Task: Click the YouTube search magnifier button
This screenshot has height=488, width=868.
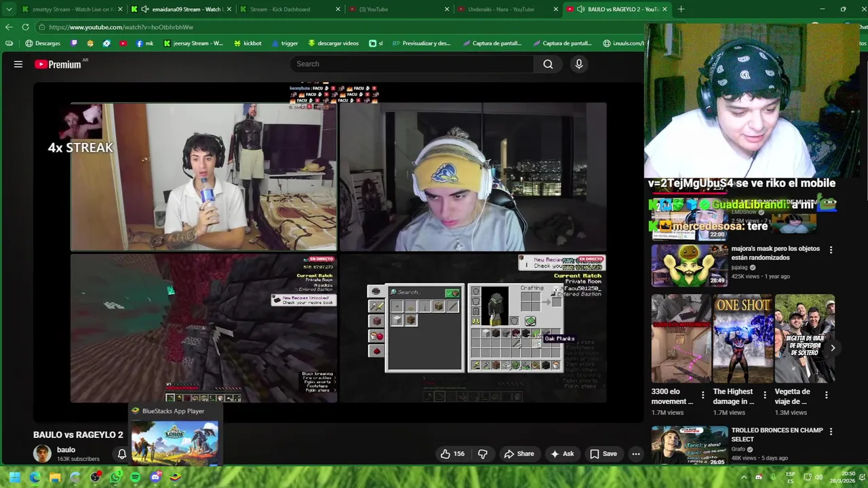Action: coord(548,64)
